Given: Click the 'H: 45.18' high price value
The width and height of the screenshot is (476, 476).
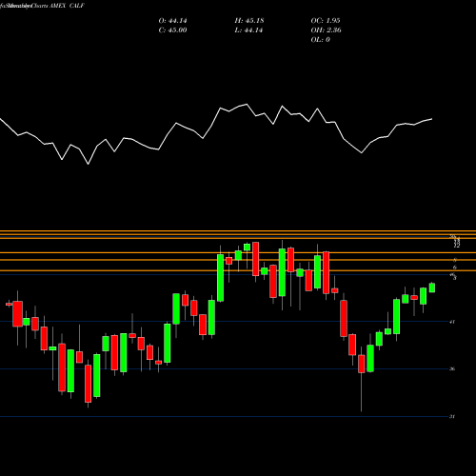Looking at the screenshot, I should click(249, 21).
